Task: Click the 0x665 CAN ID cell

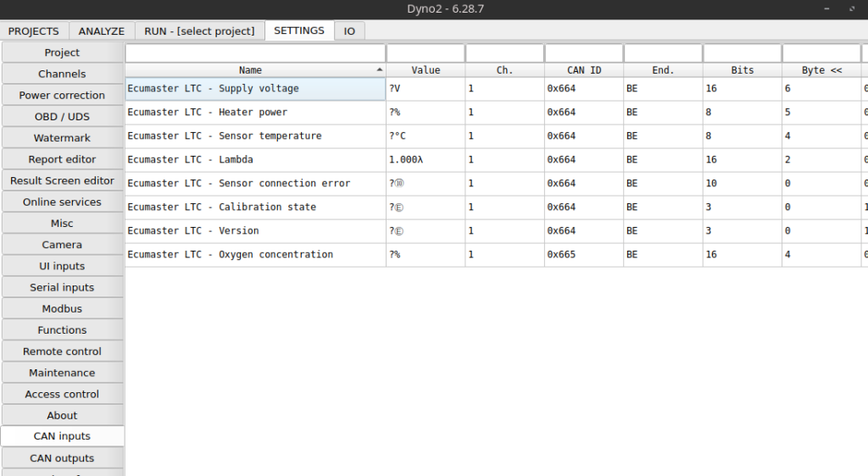Action: [x=584, y=255]
